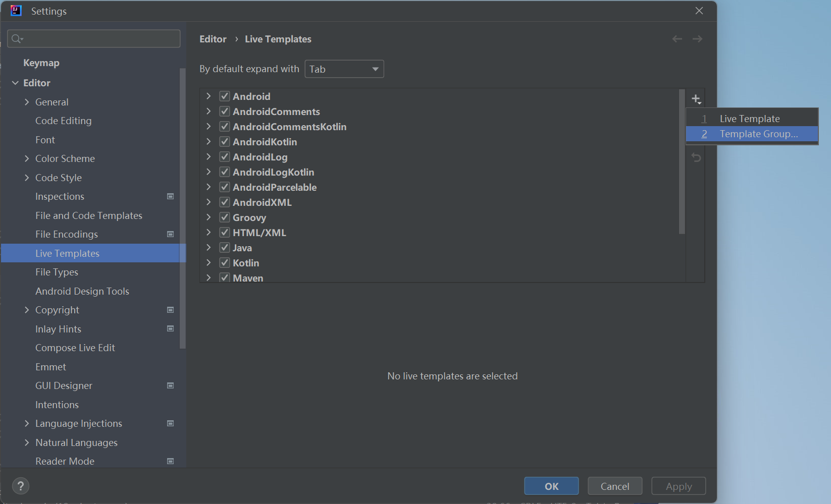
Task: Expand the Maven template group
Action: (209, 277)
